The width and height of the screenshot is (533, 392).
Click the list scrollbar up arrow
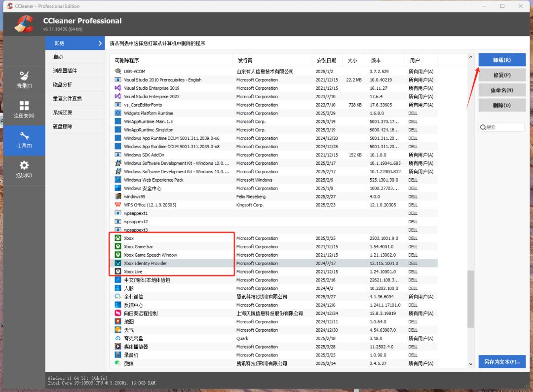click(x=471, y=57)
